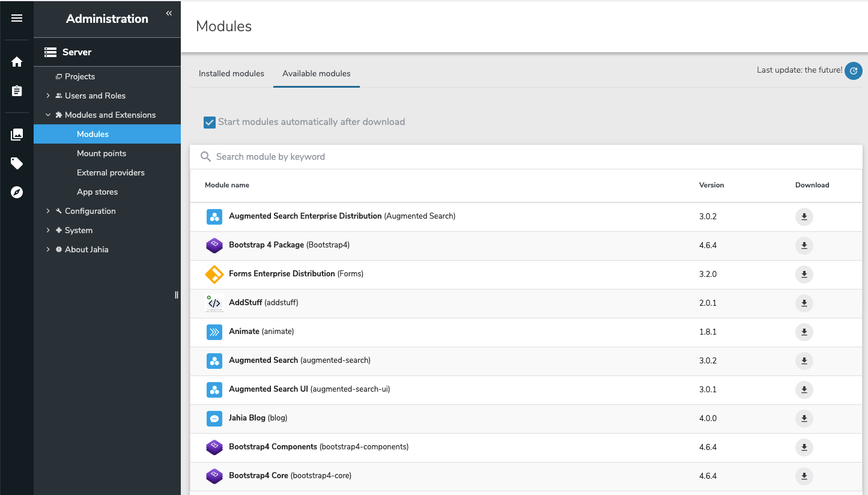This screenshot has height=495, width=868.
Task: Open the media library image icon
Action: [x=17, y=135]
